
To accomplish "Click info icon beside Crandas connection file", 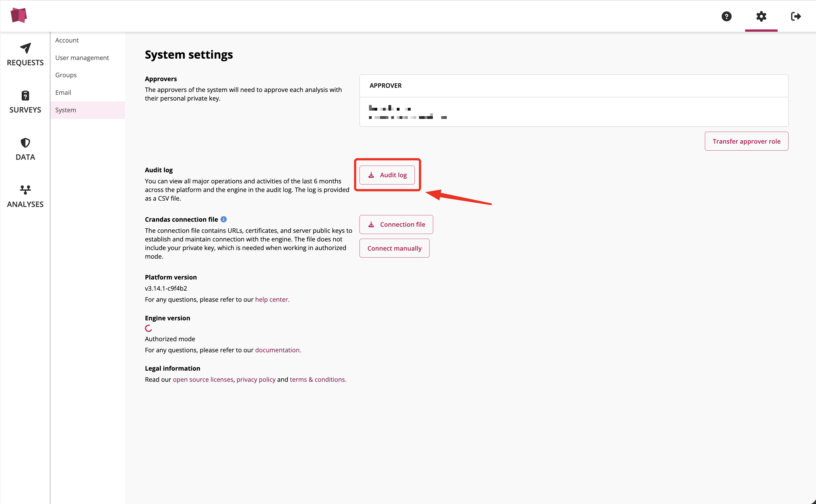I will pyautogui.click(x=224, y=219).
